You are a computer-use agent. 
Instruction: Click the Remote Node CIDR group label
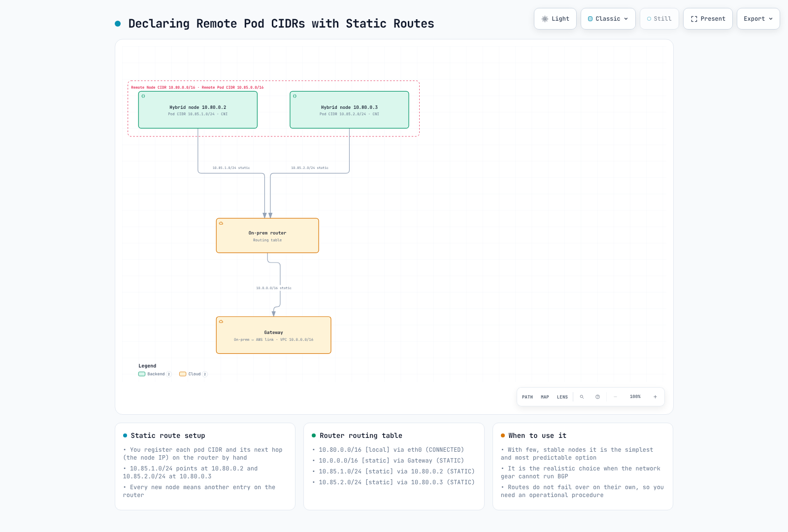(x=197, y=88)
